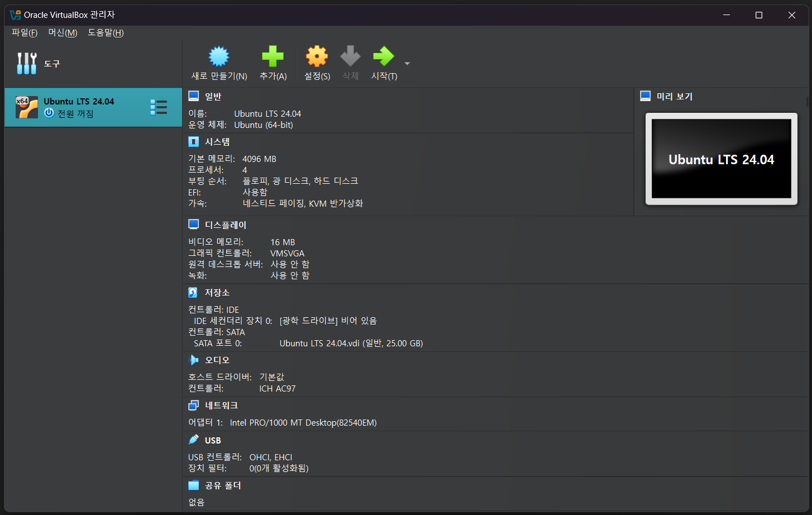
Task: Click the 시스템 chip icon
Action: click(194, 141)
